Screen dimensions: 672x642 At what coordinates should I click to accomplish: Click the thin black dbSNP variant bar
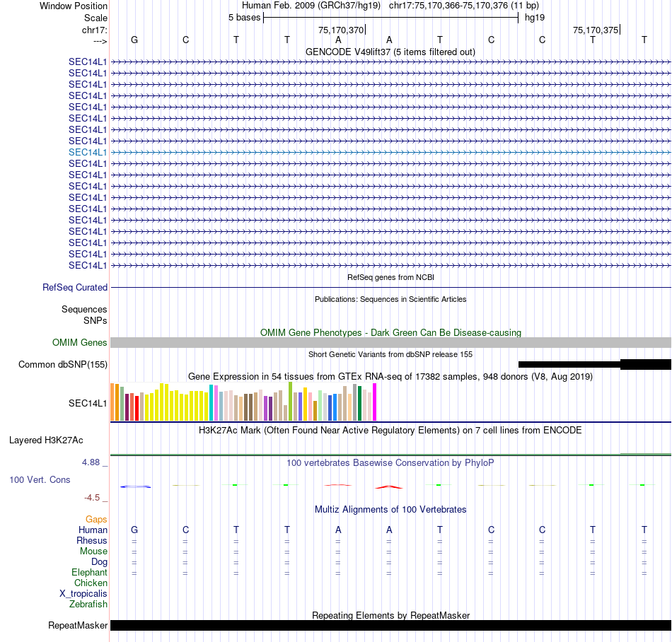[x=569, y=364]
